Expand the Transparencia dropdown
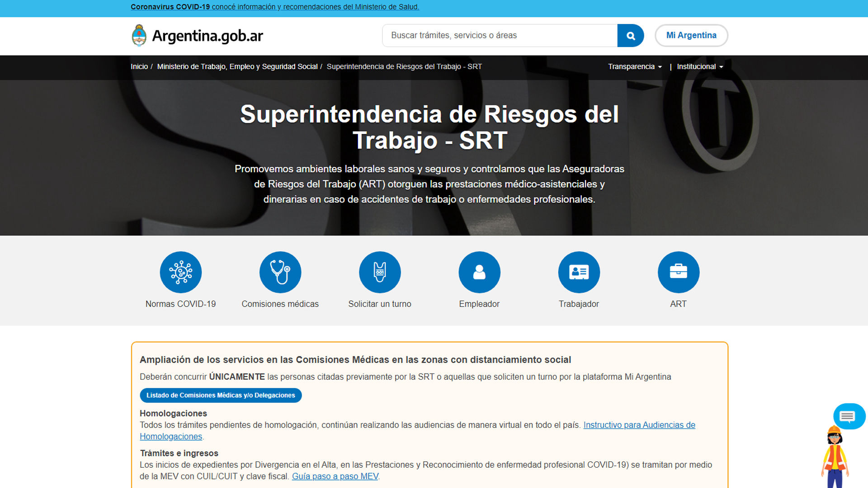The width and height of the screenshot is (868, 488). [x=635, y=66]
